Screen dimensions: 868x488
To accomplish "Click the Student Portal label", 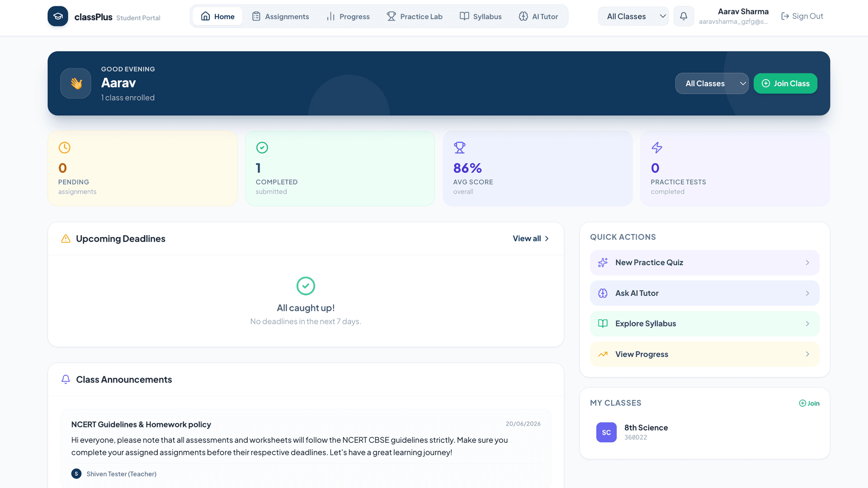I will point(138,18).
